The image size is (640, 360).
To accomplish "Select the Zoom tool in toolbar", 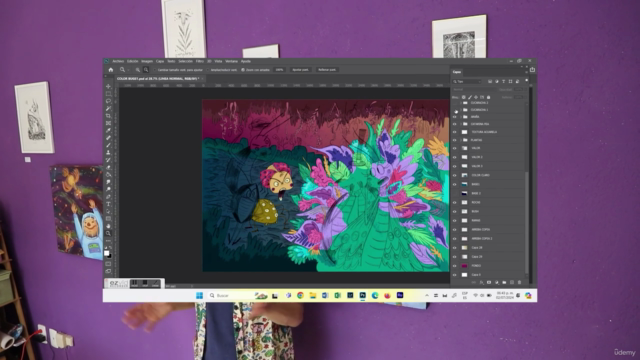I will tap(108, 233).
